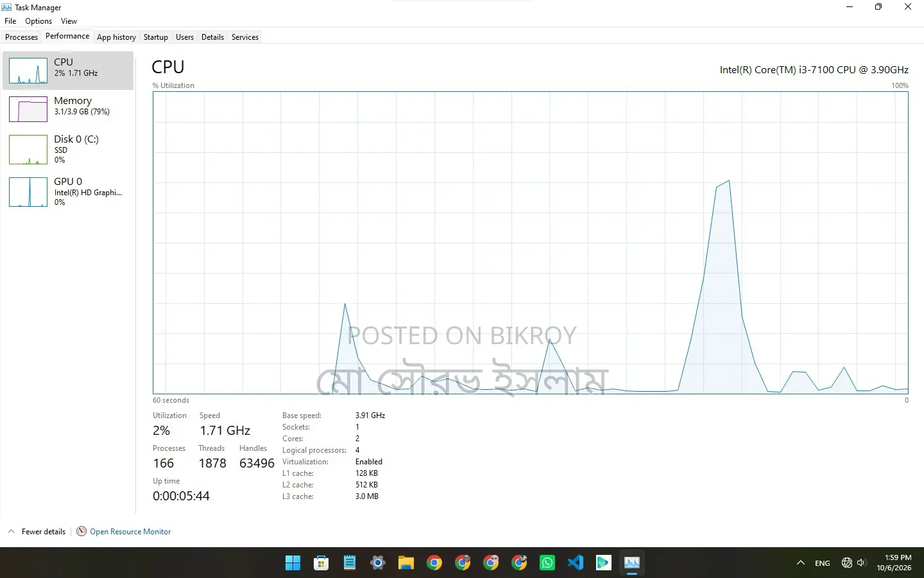
Task: Click the CPU utilization graph area
Action: point(530,243)
